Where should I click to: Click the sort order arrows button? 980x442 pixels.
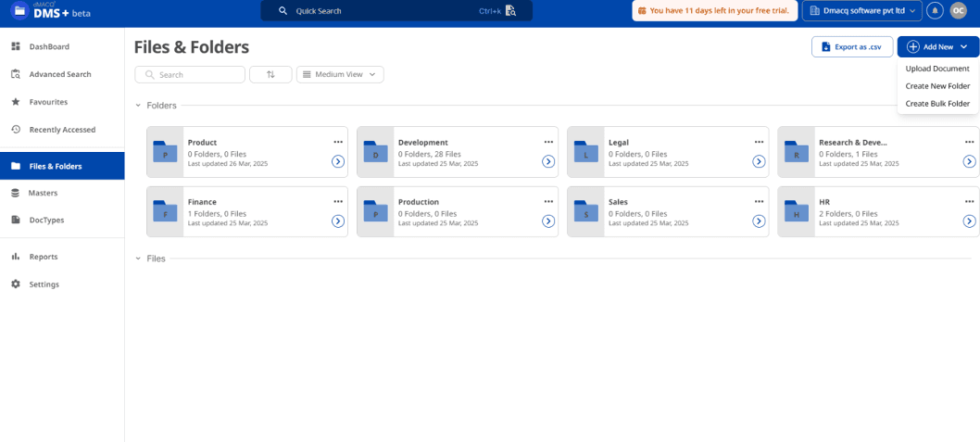tap(270, 74)
